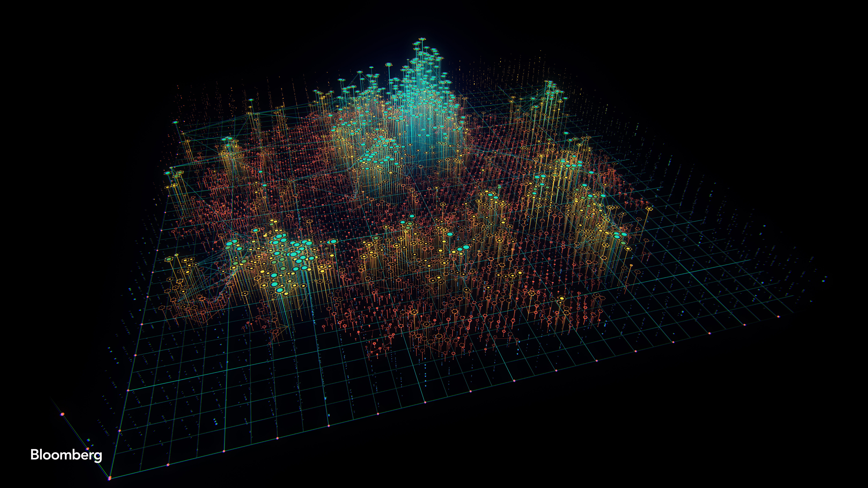Click the cyan hexagon pair at center
Screen dimensions: 868x488
point(463,249)
